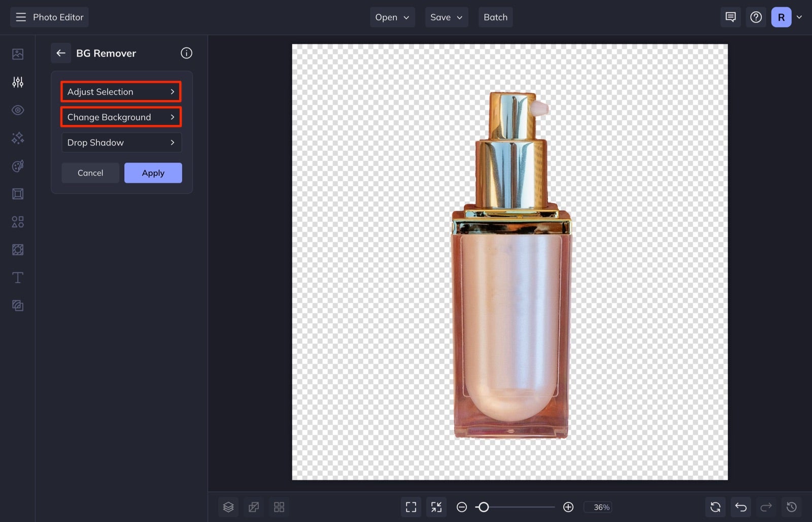The image size is (812, 522).
Task: Click the history icon in bottom toolbar
Action: point(792,507)
